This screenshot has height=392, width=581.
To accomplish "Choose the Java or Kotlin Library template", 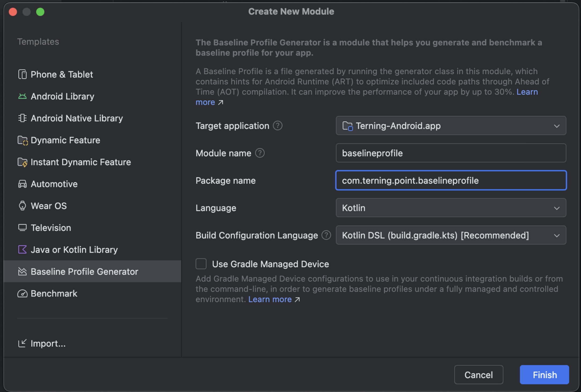I will [74, 250].
